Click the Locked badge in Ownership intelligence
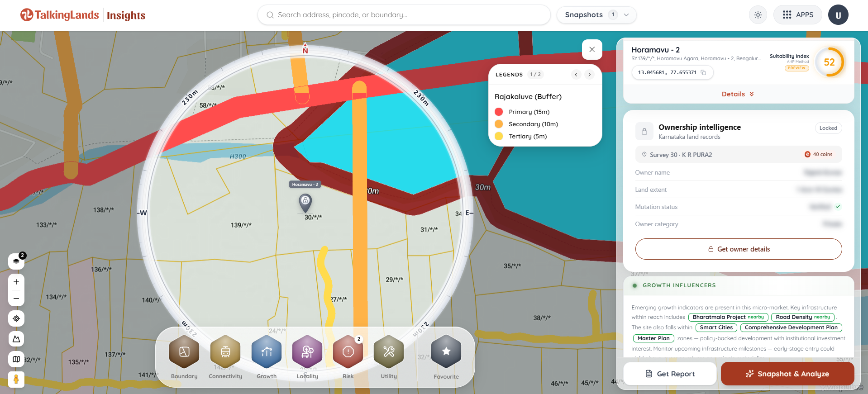This screenshot has width=868, height=394. point(828,128)
